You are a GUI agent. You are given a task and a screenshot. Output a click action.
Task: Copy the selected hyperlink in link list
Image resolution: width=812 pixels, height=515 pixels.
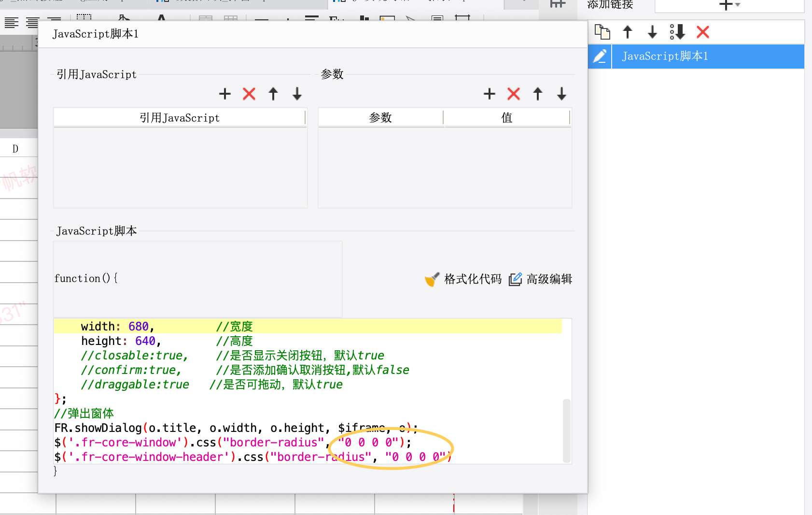click(602, 32)
